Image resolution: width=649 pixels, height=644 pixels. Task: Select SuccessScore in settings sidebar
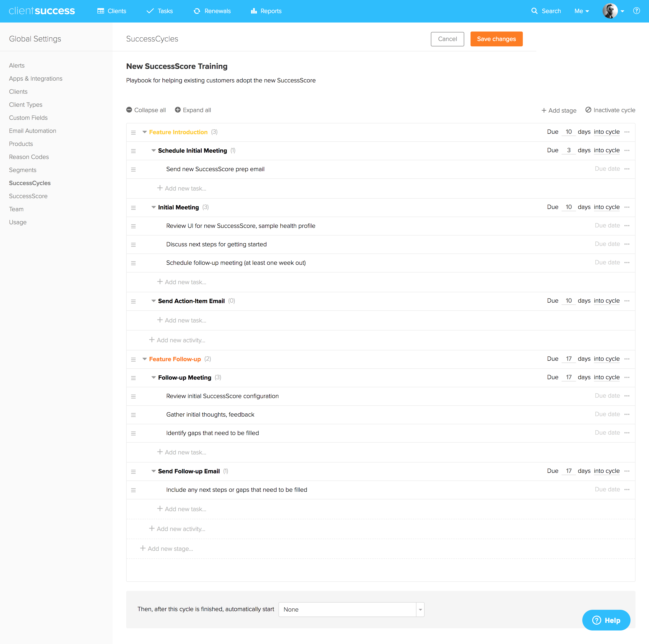click(x=28, y=196)
